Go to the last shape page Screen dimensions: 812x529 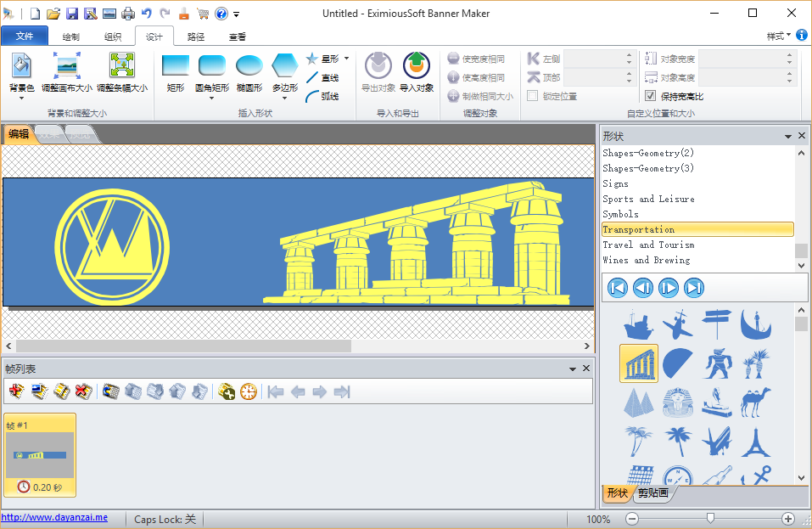[694, 288]
